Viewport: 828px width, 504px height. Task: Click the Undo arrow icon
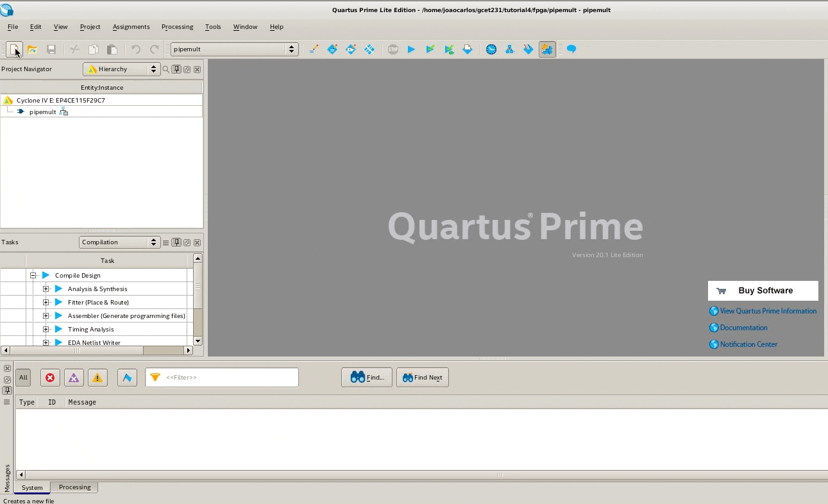pos(135,49)
